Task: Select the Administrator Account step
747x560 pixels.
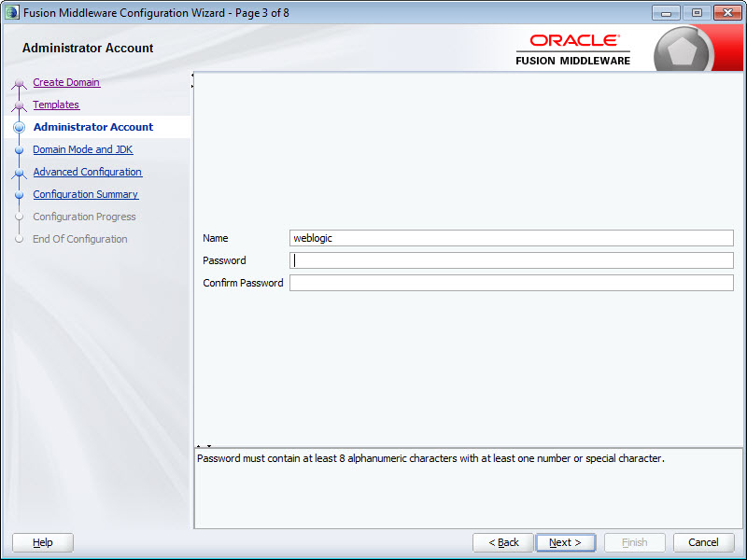Action: pyautogui.click(x=93, y=127)
